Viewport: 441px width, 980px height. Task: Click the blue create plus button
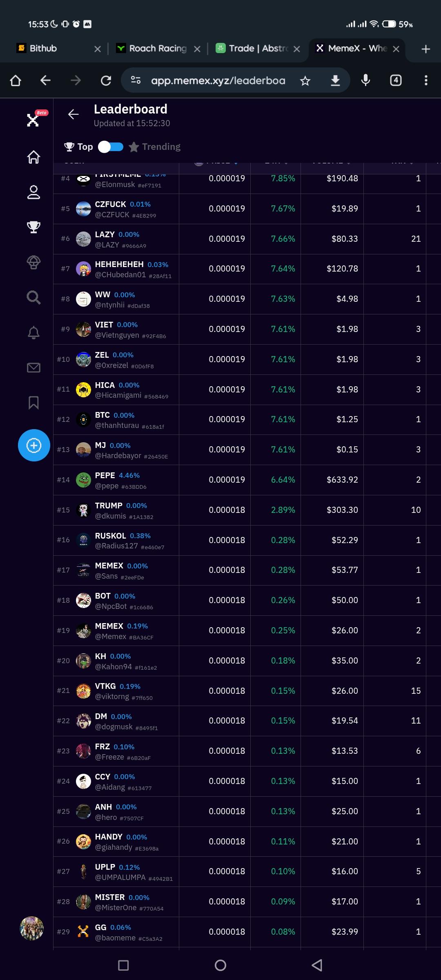point(34,445)
